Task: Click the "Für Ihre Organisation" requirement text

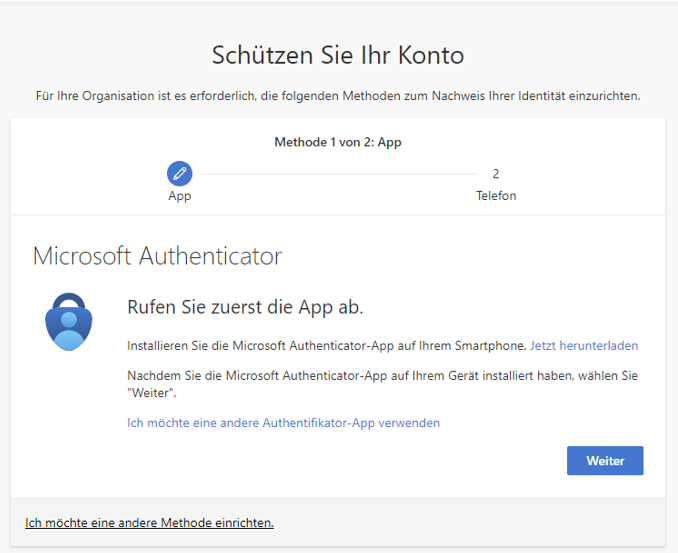Action: (x=338, y=96)
